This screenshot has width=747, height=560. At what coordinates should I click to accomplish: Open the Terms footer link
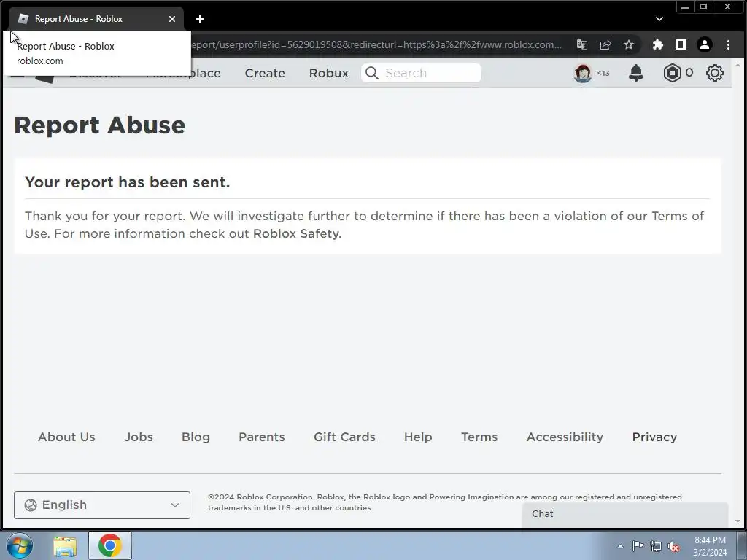pyautogui.click(x=479, y=437)
